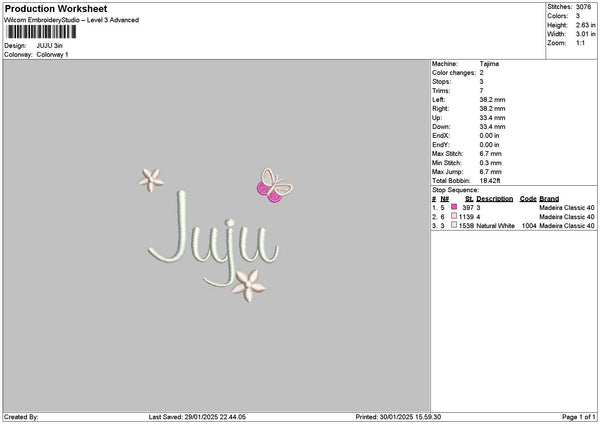Click the 'Colorway 1' value
The height and width of the screenshot is (424, 600).
coord(52,55)
